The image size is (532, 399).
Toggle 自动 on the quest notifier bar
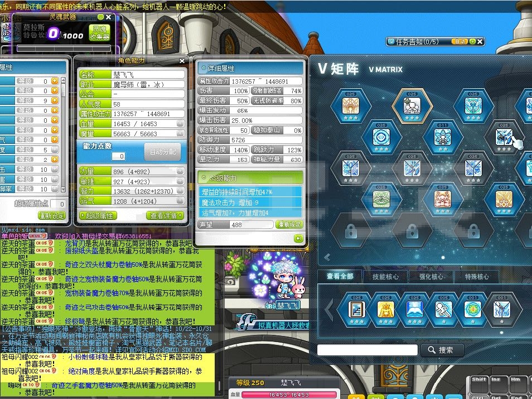[460, 41]
